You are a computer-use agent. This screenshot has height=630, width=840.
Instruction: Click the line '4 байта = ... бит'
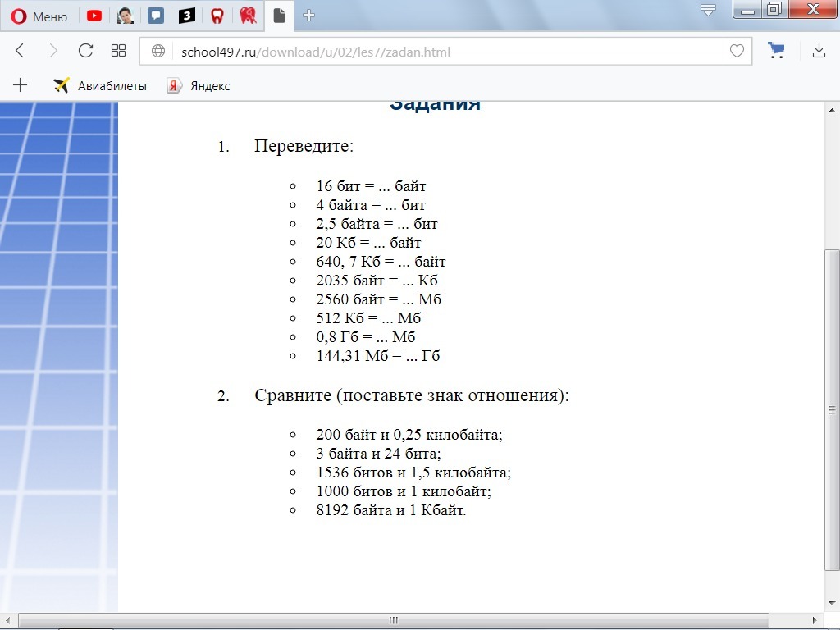coord(370,205)
